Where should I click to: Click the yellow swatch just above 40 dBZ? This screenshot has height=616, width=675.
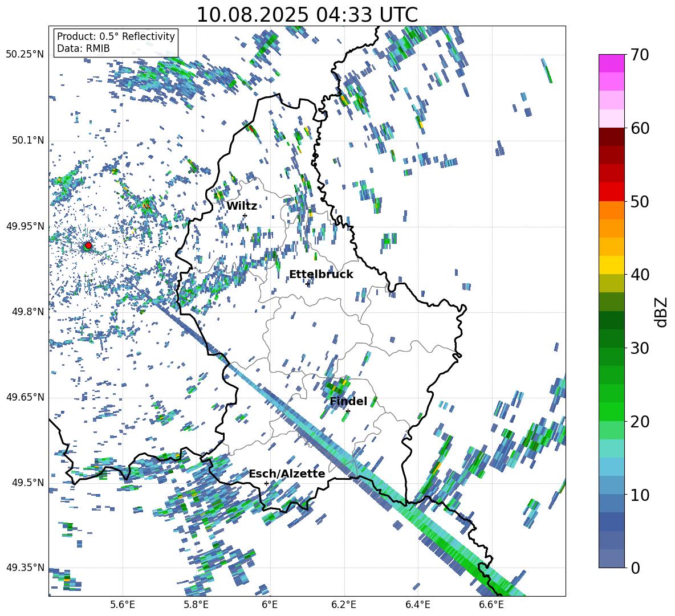click(x=612, y=265)
